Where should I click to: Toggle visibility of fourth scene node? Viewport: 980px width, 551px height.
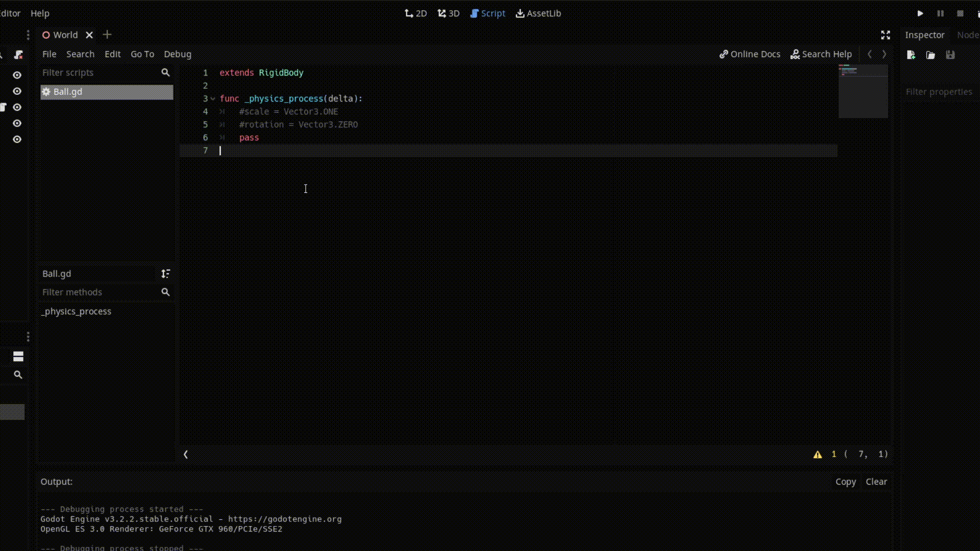click(x=17, y=123)
